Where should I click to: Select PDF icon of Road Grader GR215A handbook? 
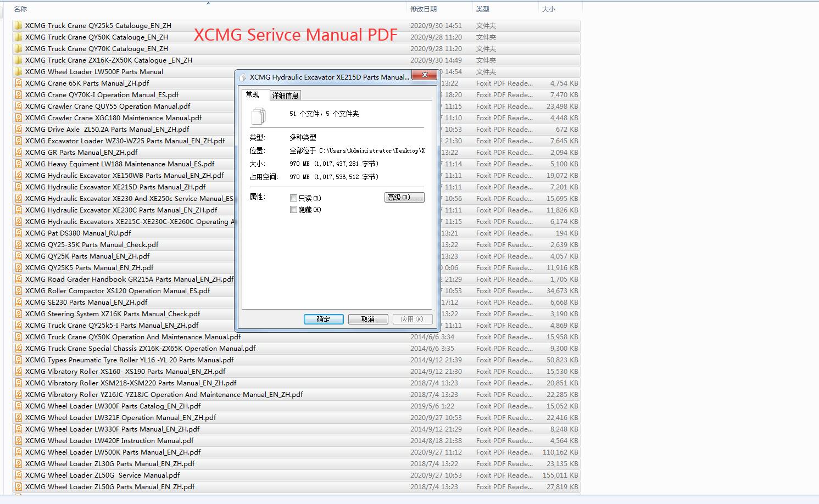tap(19, 279)
